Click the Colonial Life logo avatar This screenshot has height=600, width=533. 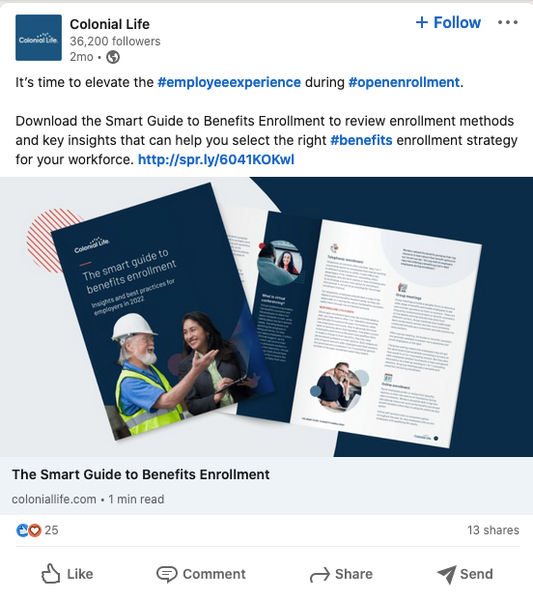click(x=38, y=38)
